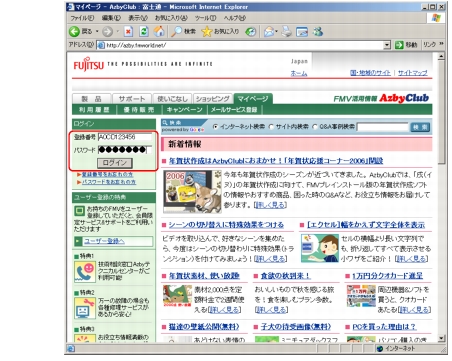
Task: Click the Fujitsu logo
Action: coord(89,65)
